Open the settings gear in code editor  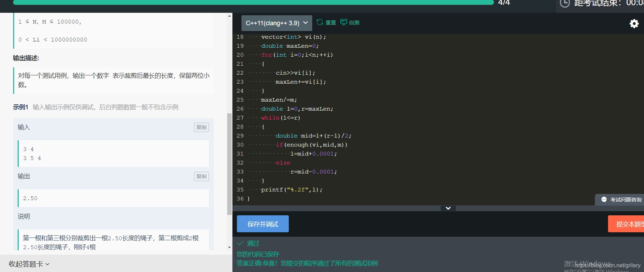634,24
